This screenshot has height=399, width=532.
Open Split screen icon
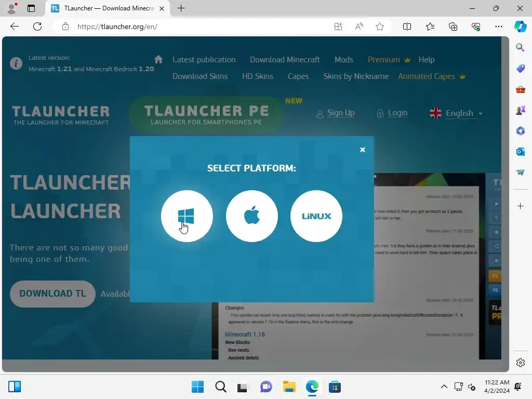407,26
